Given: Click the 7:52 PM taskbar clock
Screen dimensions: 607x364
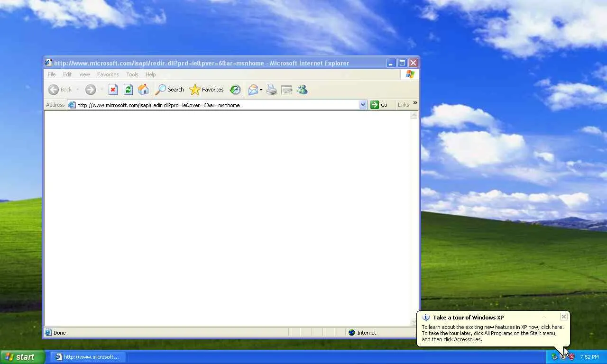Looking at the screenshot, I should tap(589, 357).
